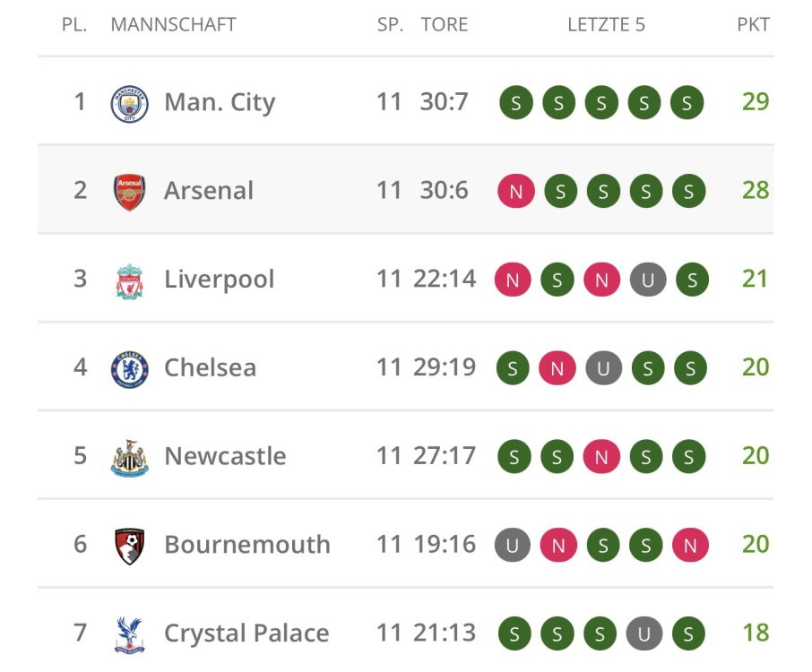Click the Newcastle club crest
This screenshot has height=672, width=812.
[x=129, y=458]
